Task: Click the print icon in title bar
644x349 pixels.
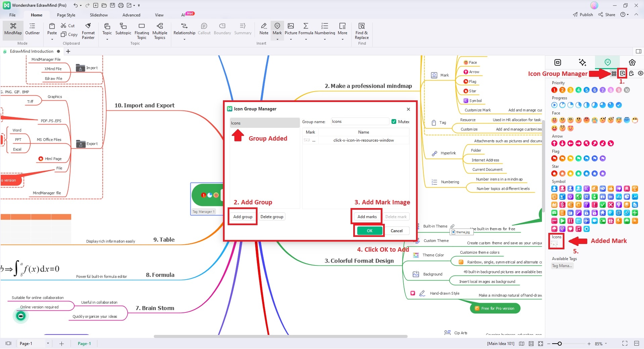Action: point(121,5)
